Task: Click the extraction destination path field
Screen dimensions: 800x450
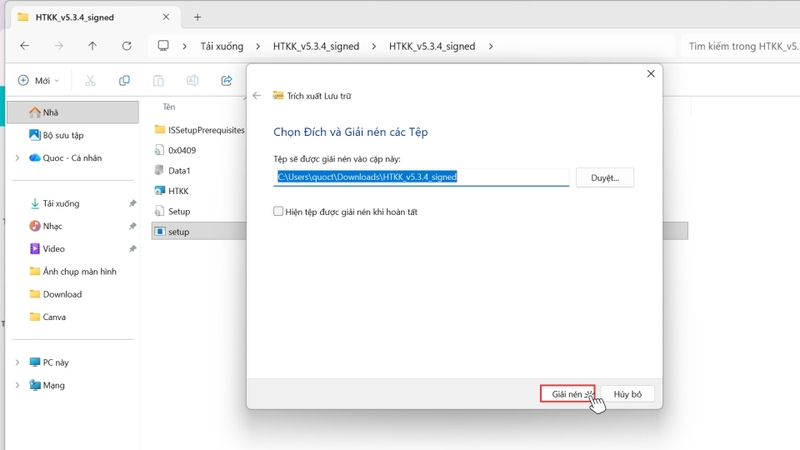Action: tap(421, 177)
